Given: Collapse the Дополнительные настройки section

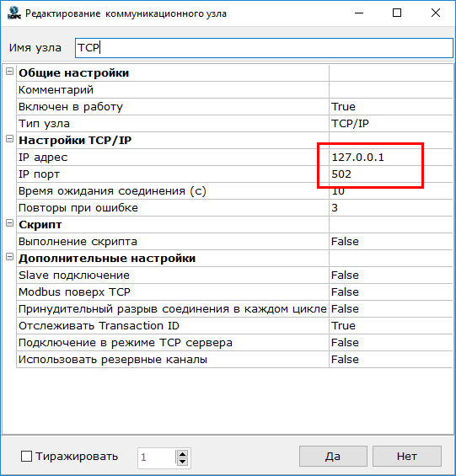Looking at the screenshot, I should pos(10,257).
